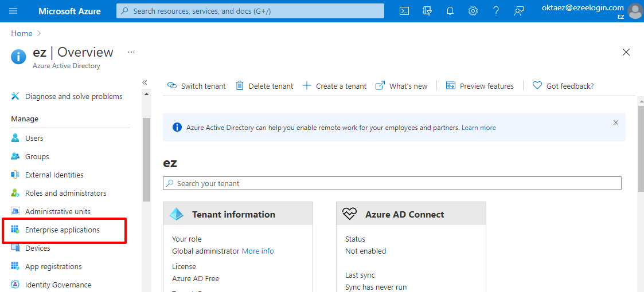The image size is (644, 292).
Task: Click the Groups icon in sidebar
Action: coord(15,156)
